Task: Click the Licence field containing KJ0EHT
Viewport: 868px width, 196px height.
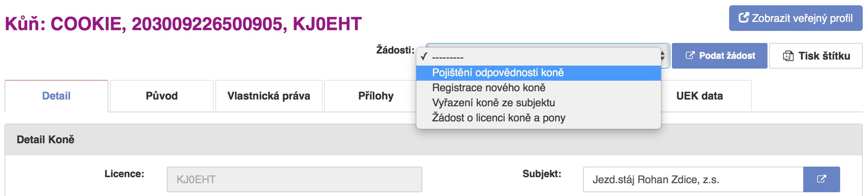Action: 294,179
